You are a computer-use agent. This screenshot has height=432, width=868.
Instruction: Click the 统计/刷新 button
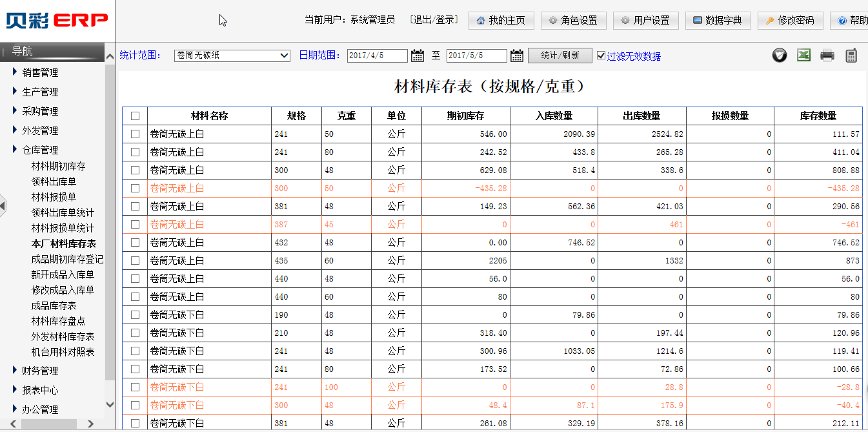click(560, 56)
